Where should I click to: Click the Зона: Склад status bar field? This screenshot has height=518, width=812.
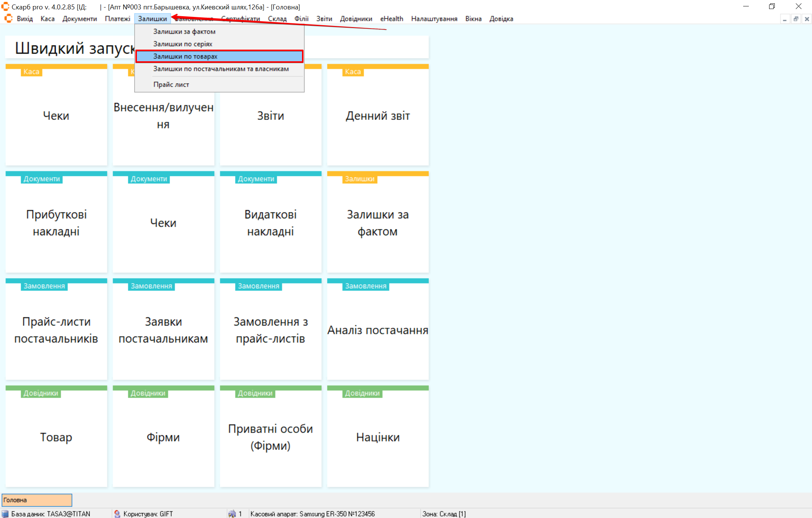444,513
